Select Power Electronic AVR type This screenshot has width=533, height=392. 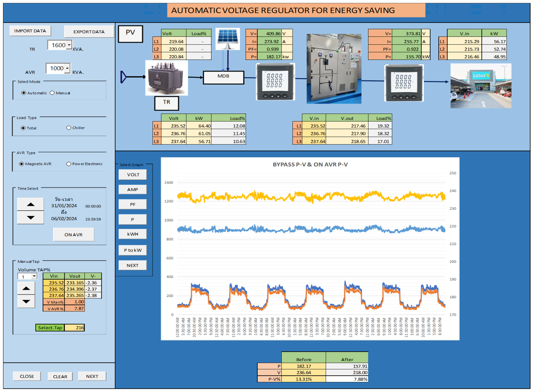coord(69,164)
